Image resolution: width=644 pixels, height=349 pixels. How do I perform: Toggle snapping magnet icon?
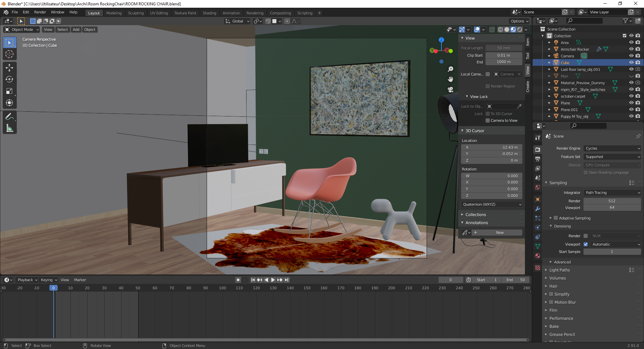[x=268, y=21]
